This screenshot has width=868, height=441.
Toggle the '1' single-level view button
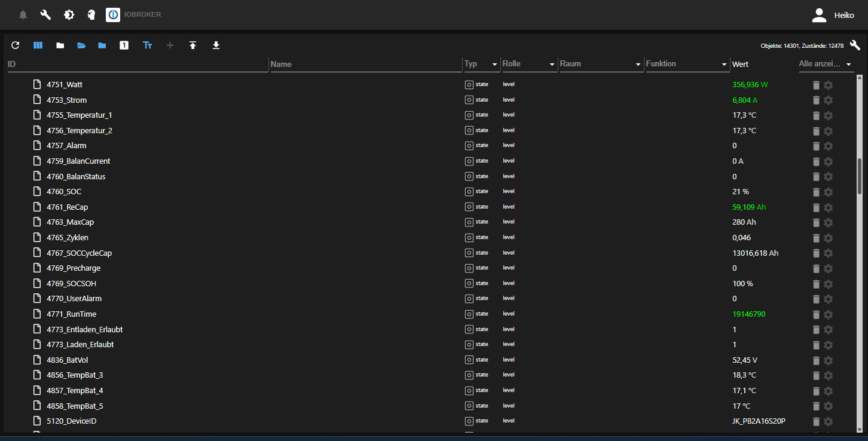click(x=124, y=45)
